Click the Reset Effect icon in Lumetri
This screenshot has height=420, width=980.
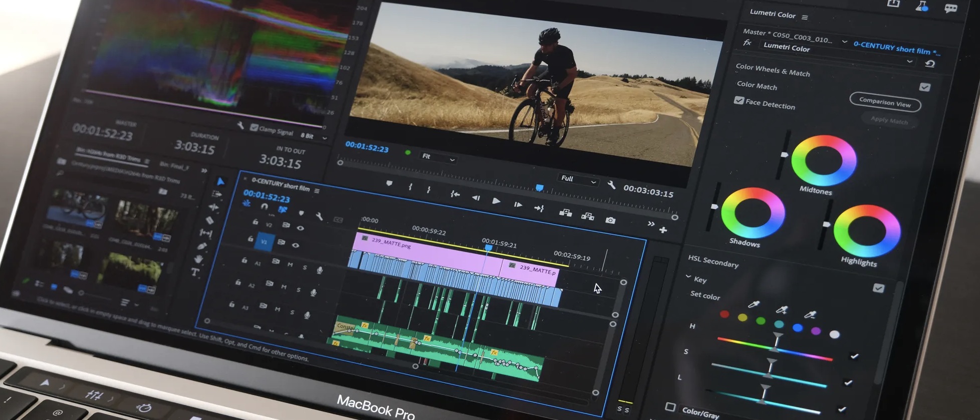pos(930,64)
